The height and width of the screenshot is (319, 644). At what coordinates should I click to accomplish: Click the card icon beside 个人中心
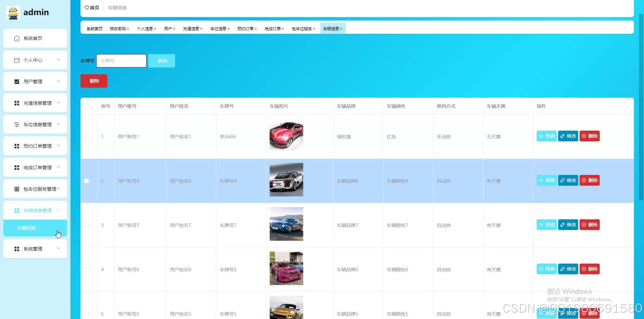(17, 60)
